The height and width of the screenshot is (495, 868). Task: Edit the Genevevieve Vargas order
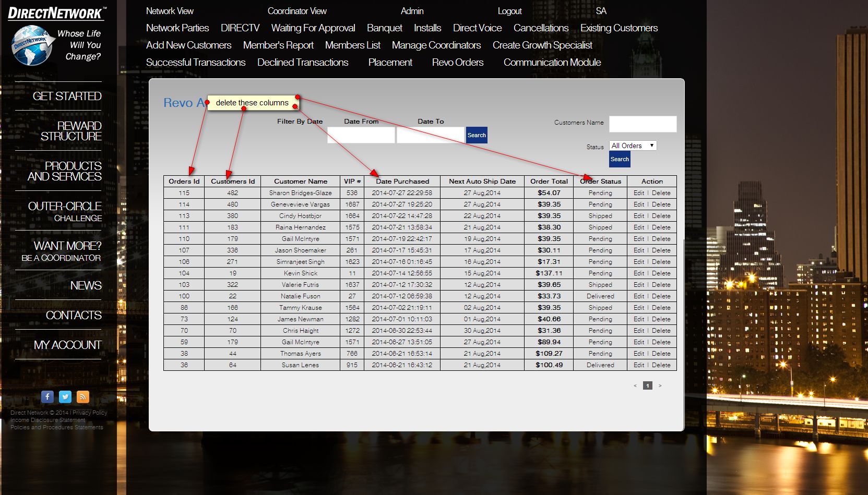pos(639,204)
